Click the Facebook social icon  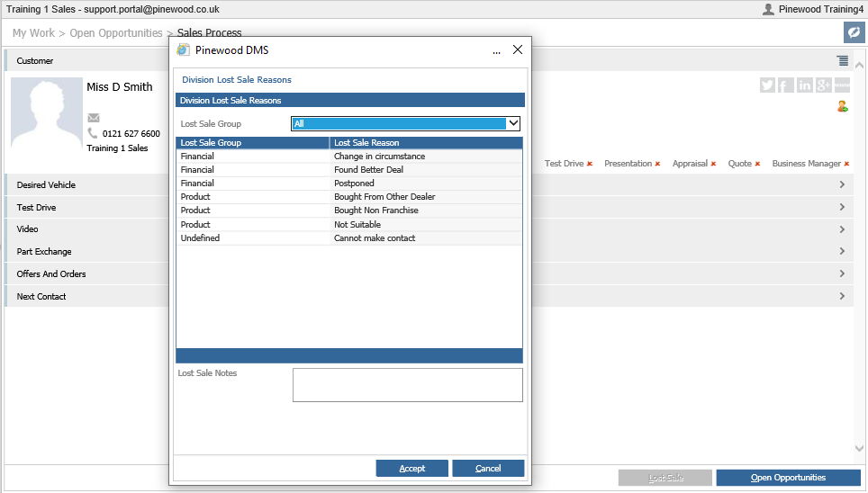[x=785, y=85]
